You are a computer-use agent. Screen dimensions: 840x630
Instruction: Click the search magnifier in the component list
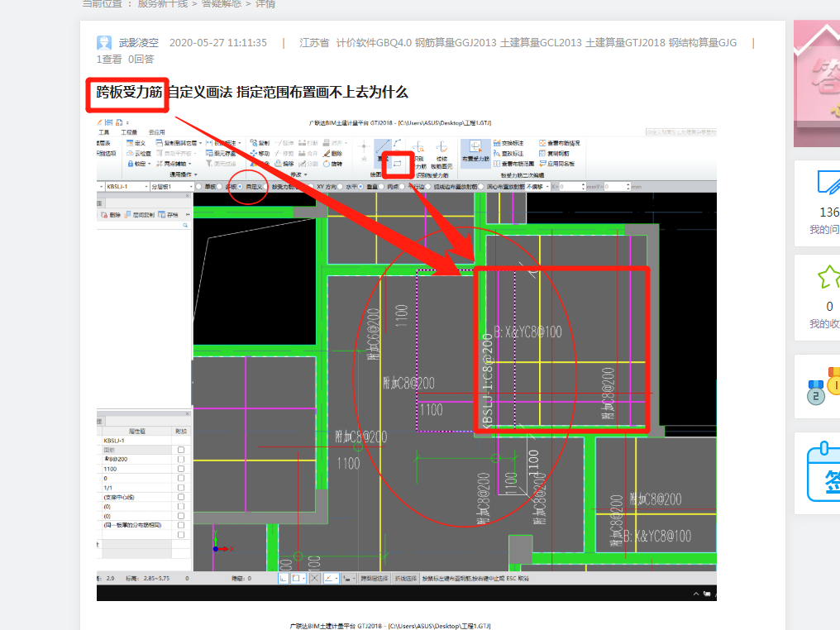click(x=185, y=226)
